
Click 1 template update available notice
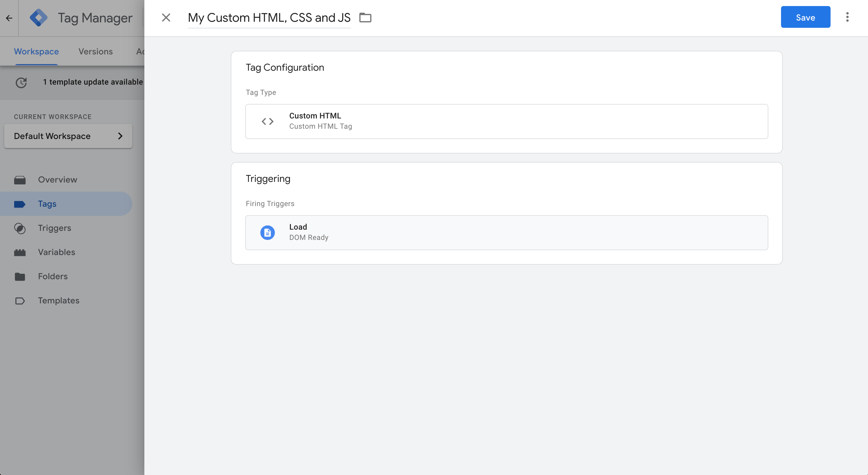pyautogui.click(x=93, y=82)
